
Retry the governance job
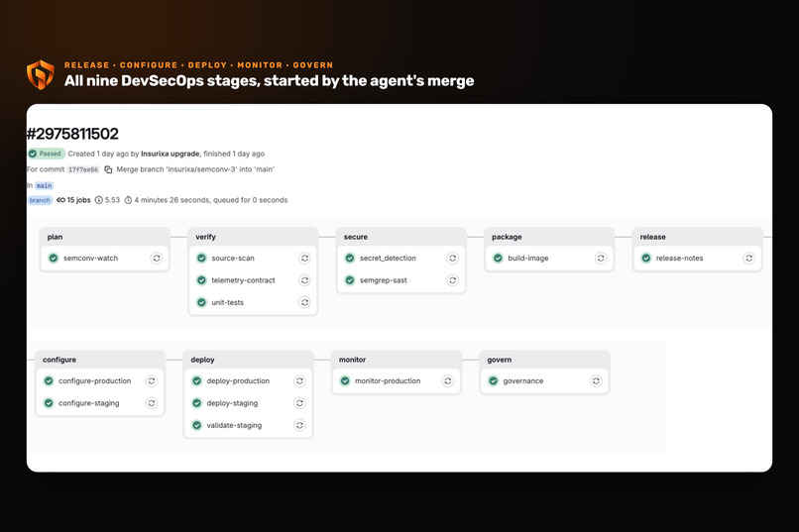coord(596,380)
